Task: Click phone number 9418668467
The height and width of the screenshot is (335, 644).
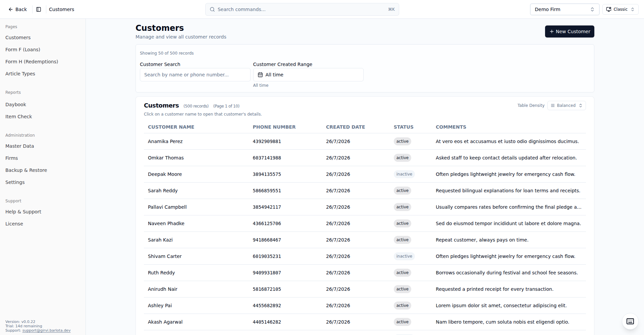Action: point(267,240)
